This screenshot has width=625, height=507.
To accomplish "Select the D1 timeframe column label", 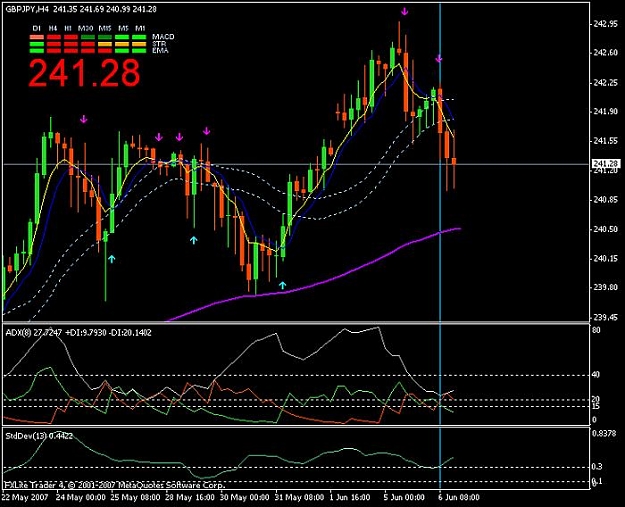I will 37,28.
